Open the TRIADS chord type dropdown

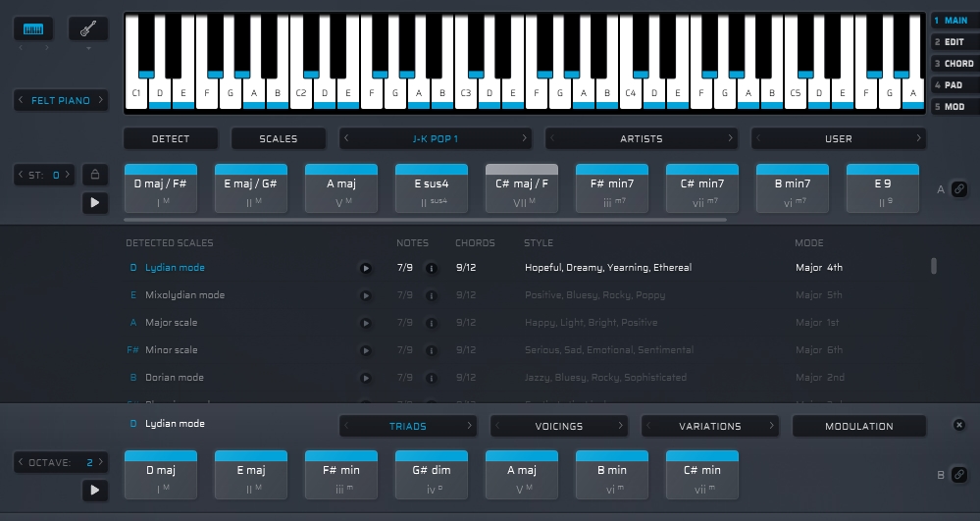click(x=407, y=426)
